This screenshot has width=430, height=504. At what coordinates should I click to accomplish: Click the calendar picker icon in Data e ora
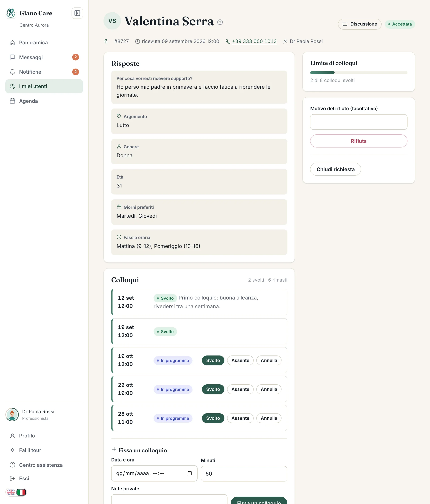[x=189, y=473]
